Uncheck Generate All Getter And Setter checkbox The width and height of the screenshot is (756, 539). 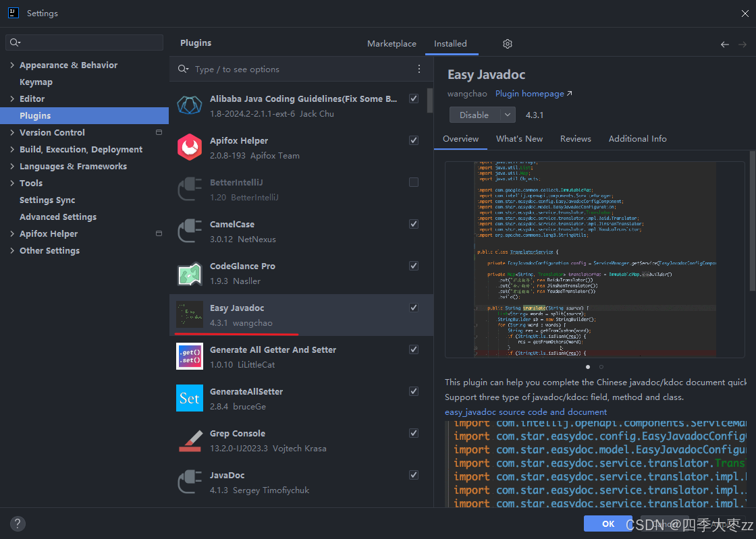pyautogui.click(x=414, y=349)
